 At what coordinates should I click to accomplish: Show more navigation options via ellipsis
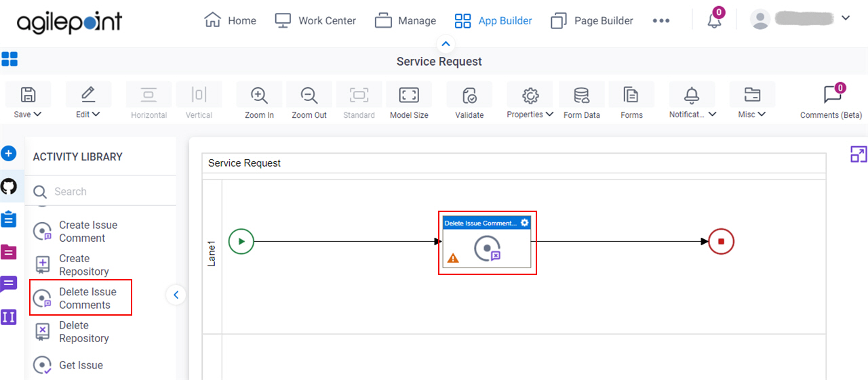tap(661, 21)
